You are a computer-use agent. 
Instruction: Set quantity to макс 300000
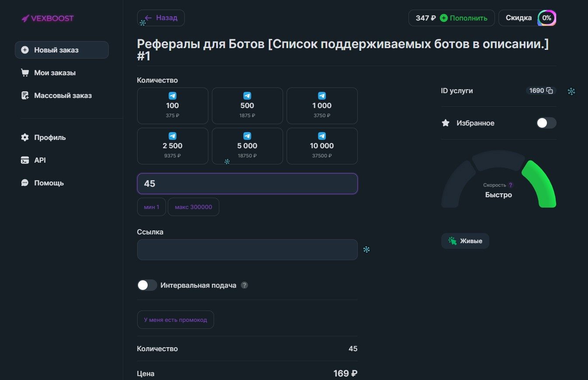tap(193, 207)
